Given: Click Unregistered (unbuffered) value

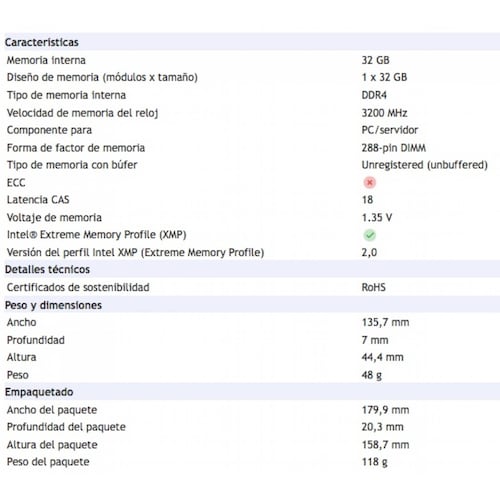Looking at the screenshot, I should click(x=425, y=165).
